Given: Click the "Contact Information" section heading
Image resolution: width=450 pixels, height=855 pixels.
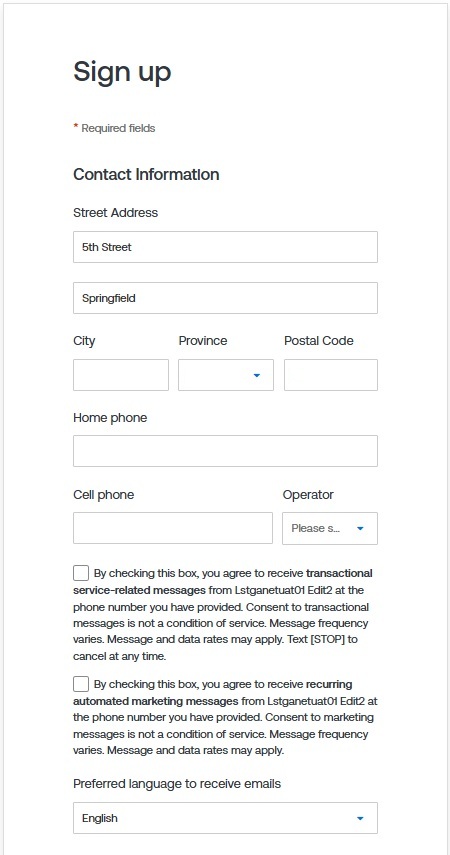Looking at the screenshot, I should coord(146,174).
